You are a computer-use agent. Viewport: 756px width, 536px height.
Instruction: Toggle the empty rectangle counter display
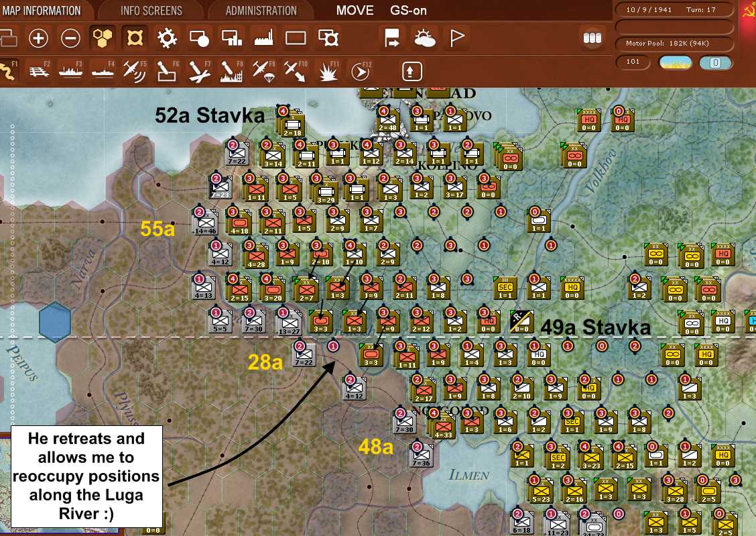point(296,38)
